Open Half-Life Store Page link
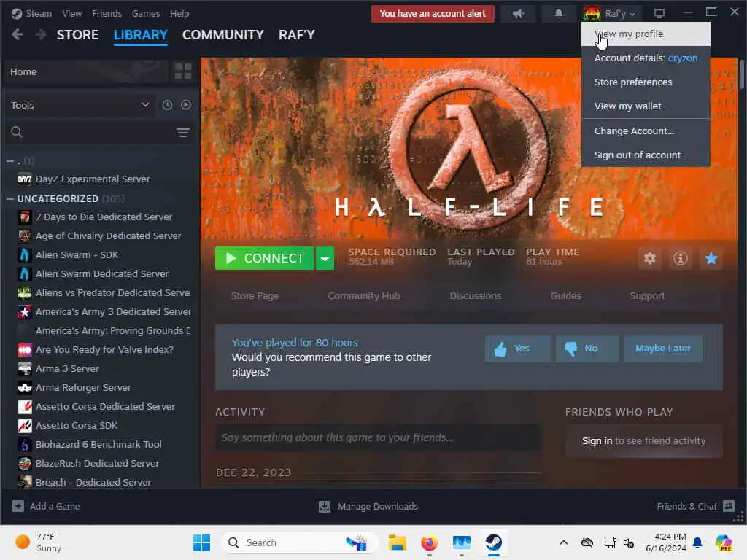747x560 pixels. [255, 296]
